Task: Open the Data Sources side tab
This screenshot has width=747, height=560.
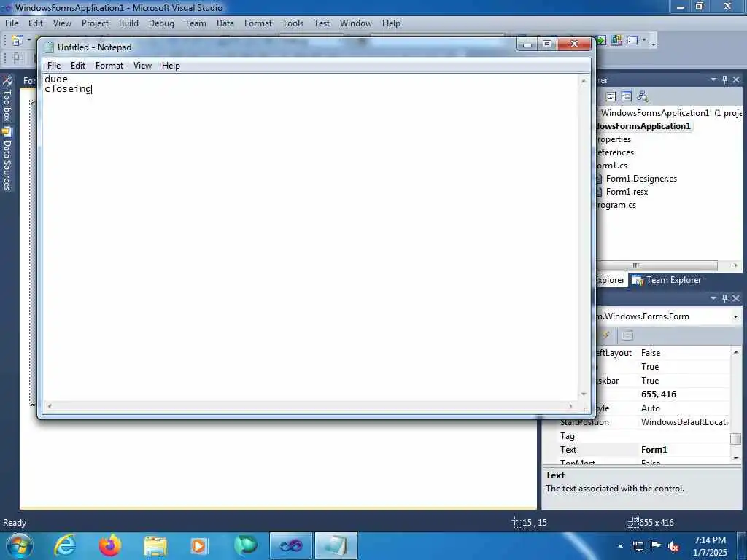Action: (7, 159)
